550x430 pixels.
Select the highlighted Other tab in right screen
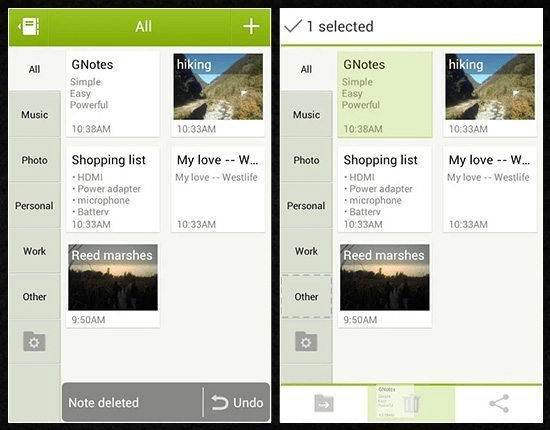(306, 297)
